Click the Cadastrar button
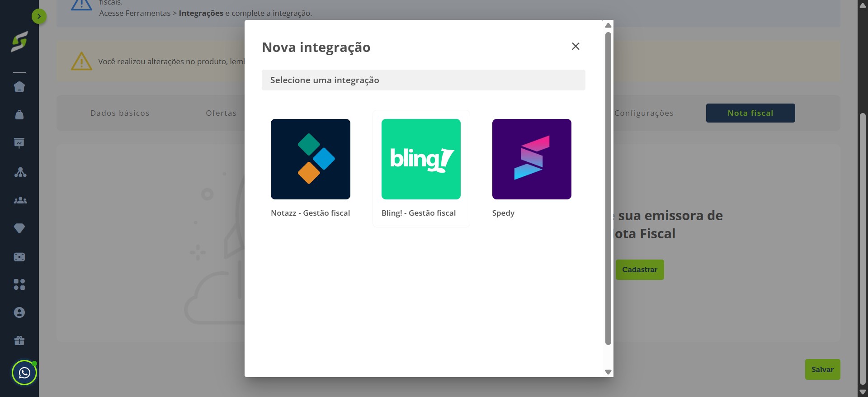The height and width of the screenshot is (397, 868). point(640,269)
